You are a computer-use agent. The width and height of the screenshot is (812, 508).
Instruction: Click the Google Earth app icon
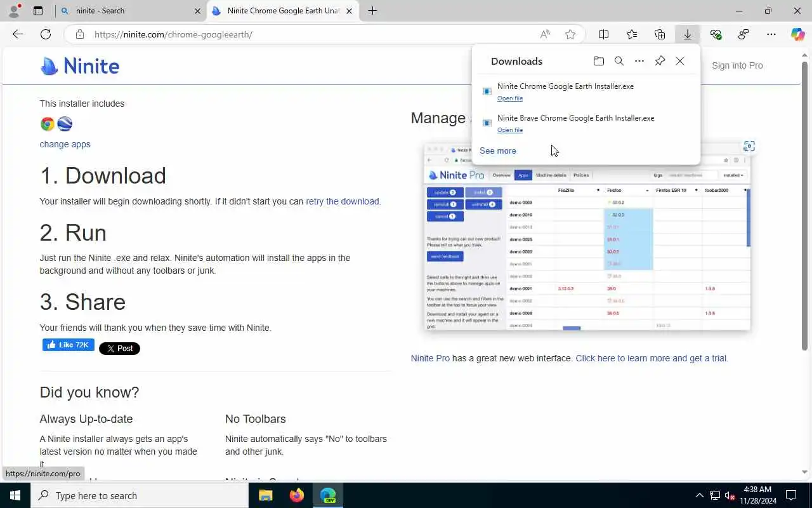[x=65, y=124]
